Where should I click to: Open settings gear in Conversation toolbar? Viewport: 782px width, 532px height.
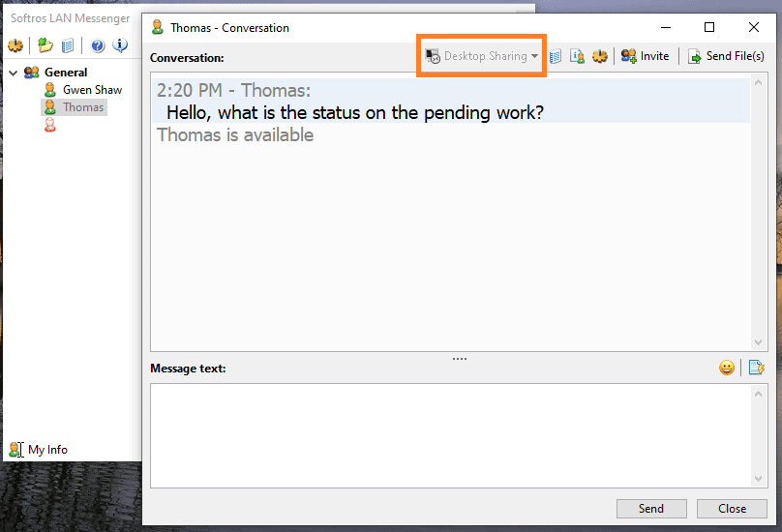point(599,56)
